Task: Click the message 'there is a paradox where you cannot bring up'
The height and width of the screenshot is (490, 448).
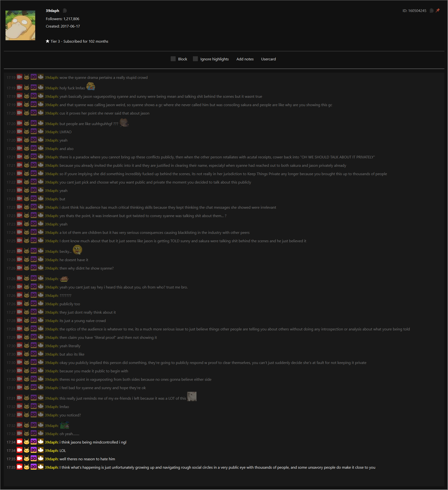Action: (x=217, y=157)
